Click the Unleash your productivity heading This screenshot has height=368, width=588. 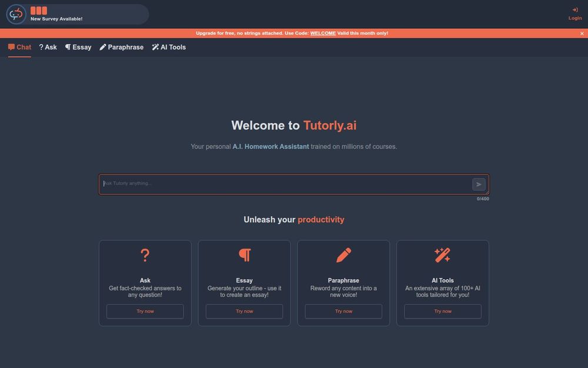[294, 220]
